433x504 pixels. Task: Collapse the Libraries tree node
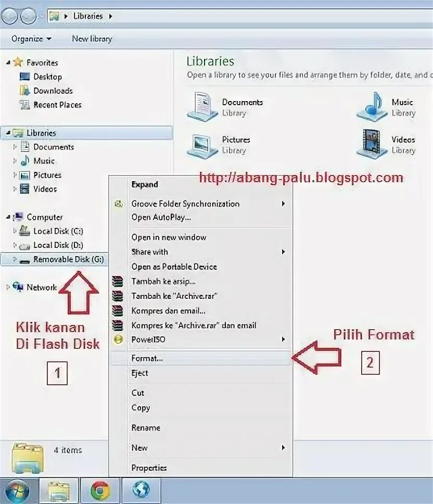(8, 133)
